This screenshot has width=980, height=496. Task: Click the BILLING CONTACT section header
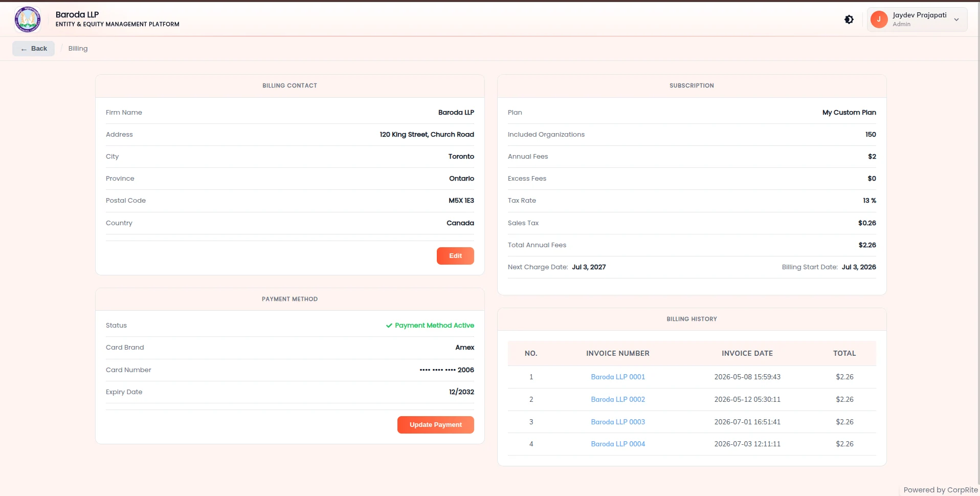tap(289, 86)
